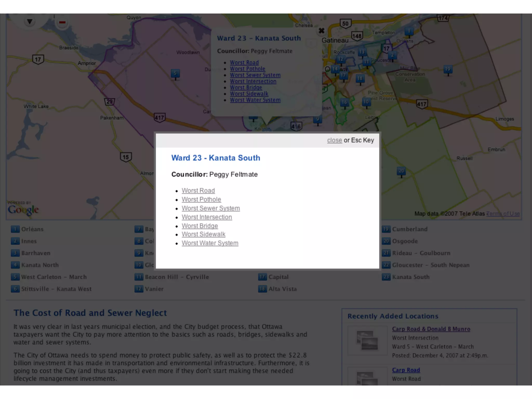Open map Terms of Use link

click(x=503, y=214)
